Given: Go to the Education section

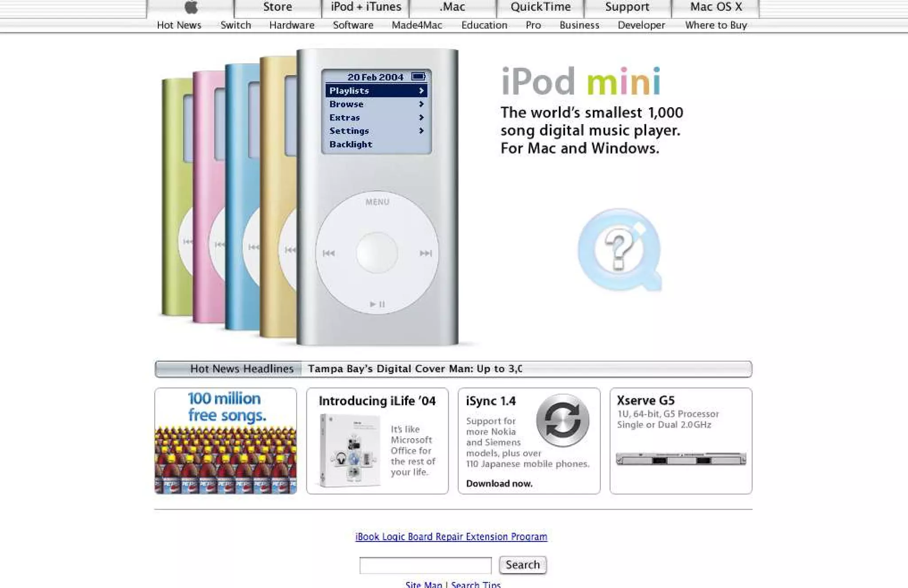Looking at the screenshot, I should (484, 25).
